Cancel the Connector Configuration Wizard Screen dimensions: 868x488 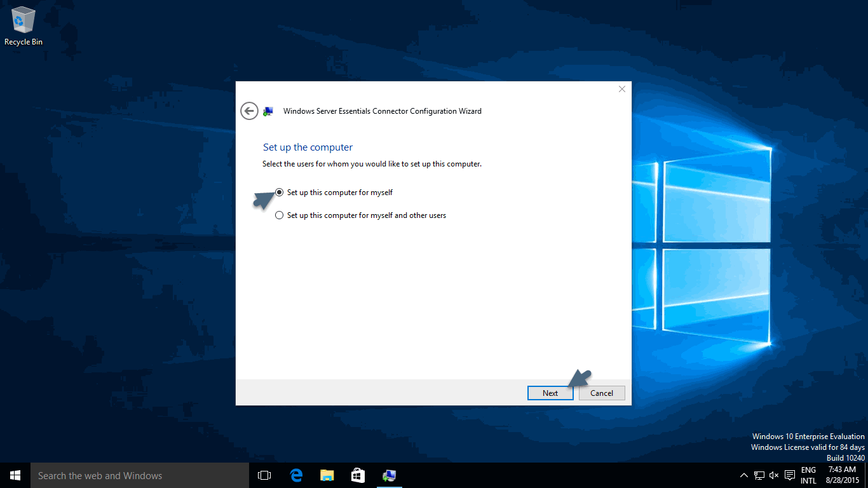pos(602,393)
